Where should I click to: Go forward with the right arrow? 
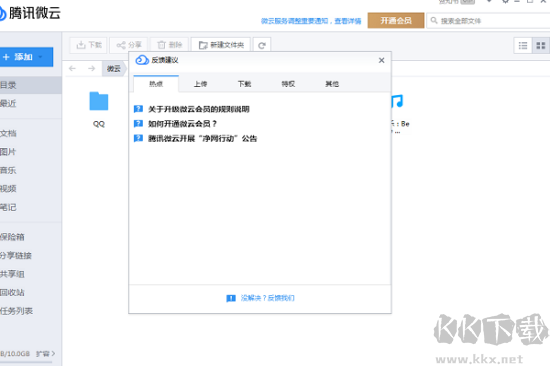(92, 68)
